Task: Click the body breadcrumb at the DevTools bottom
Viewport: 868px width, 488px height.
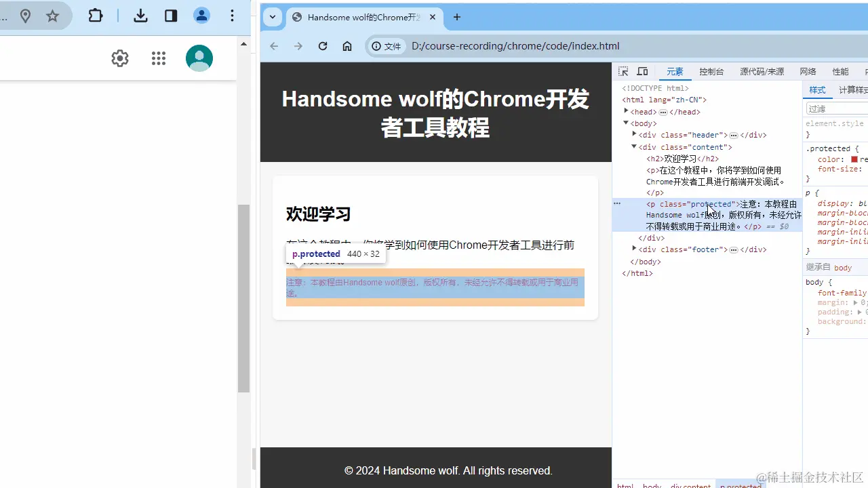Action: (652, 485)
